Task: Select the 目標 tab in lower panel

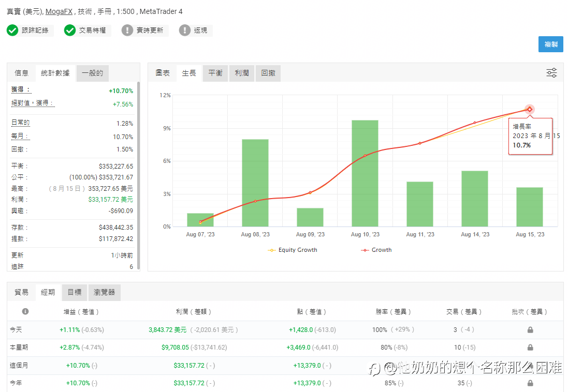Action: [75, 292]
